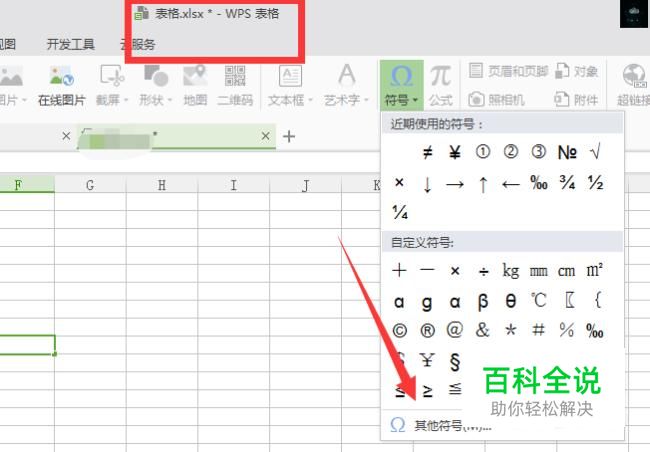Insert the β beta symbol
650x452 pixels.
(x=483, y=302)
